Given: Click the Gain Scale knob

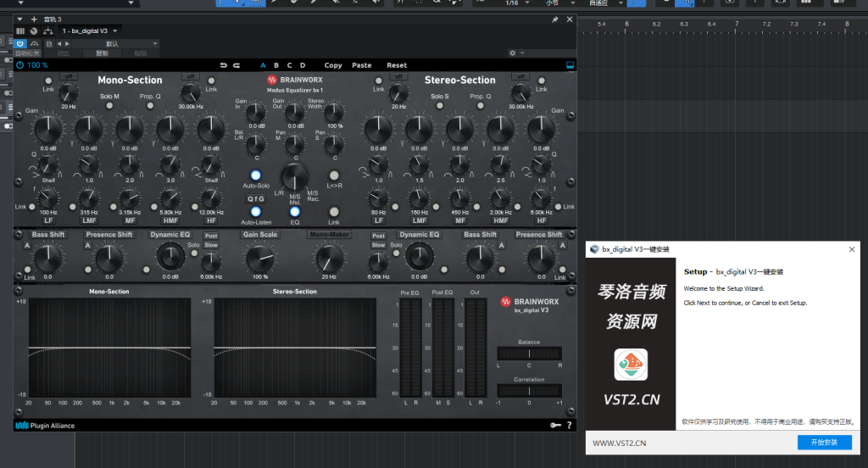Looking at the screenshot, I should coord(260,257).
